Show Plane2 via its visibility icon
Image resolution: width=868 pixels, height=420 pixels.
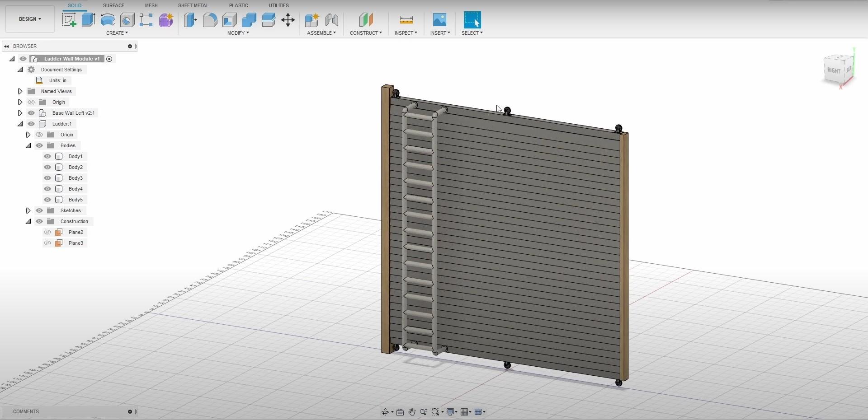tap(47, 232)
